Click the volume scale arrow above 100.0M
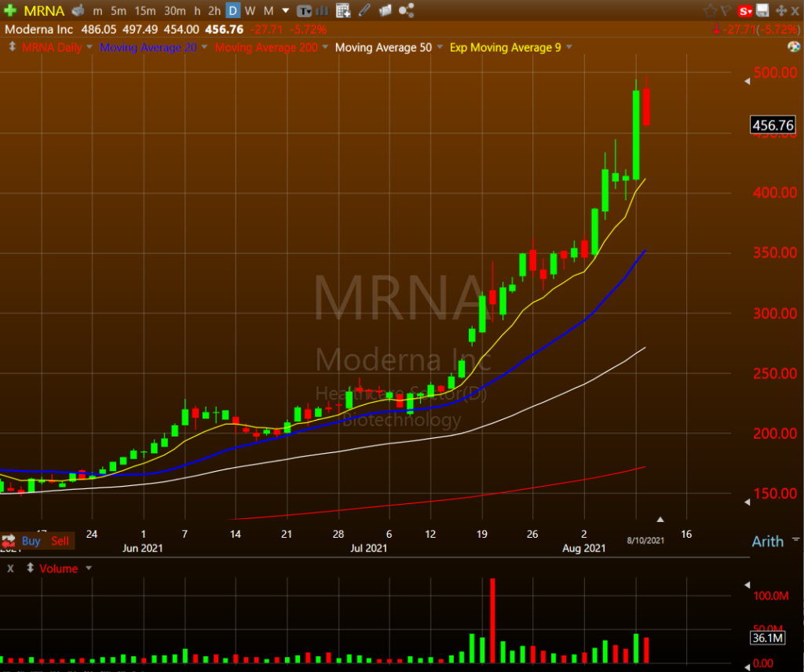Image resolution: width=804 pixels, height=672 pixels. (747, 585)
